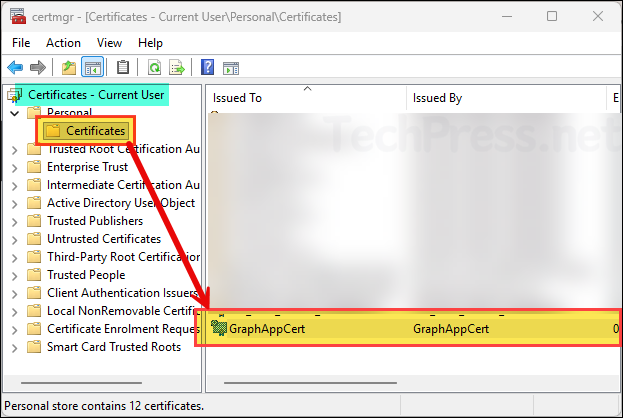Viewport: 623px width, 418px height.
Task: Expand the Enterprise Trust node
Action: coord(14,167)
